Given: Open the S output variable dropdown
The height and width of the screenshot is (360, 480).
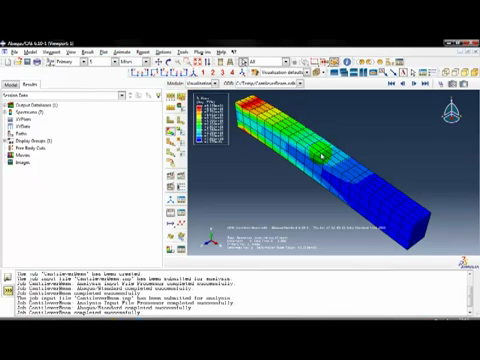Looking at the screenshot, I should click(115, 62).
